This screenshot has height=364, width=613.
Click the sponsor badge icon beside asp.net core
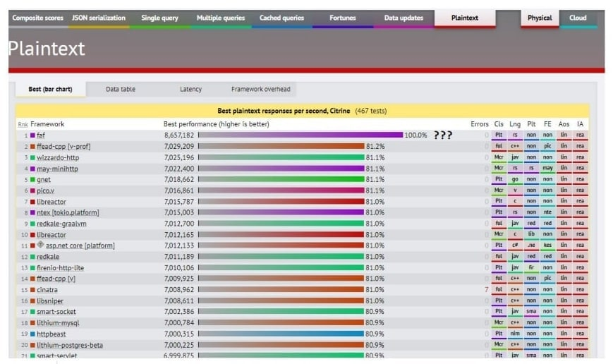[40, 245]
